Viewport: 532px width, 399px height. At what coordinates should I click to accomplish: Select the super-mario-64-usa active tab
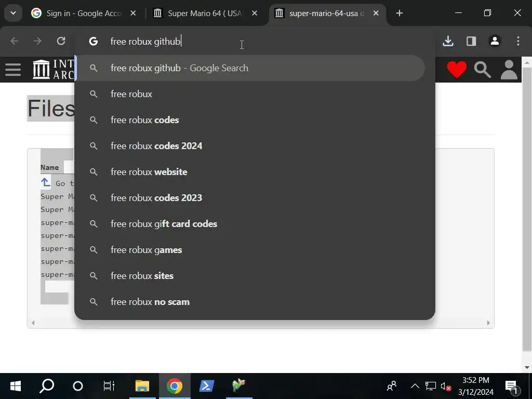pyautogui.click(x=327, y=13)
